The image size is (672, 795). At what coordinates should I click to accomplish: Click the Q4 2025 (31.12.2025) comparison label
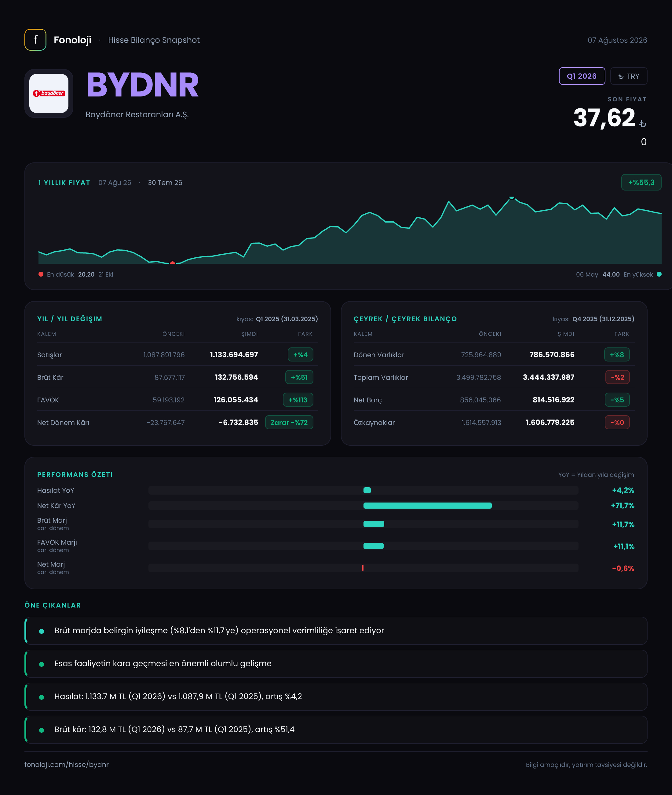click(604, 319)
